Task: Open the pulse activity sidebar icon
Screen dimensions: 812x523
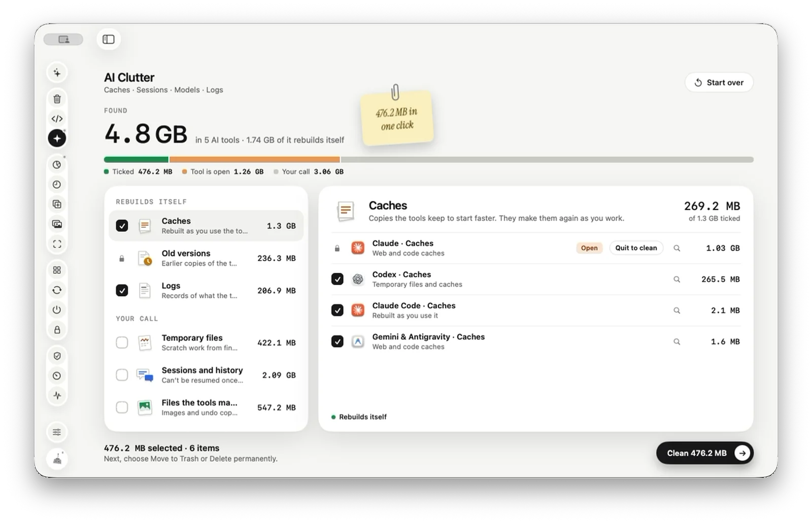Action: 57,396
